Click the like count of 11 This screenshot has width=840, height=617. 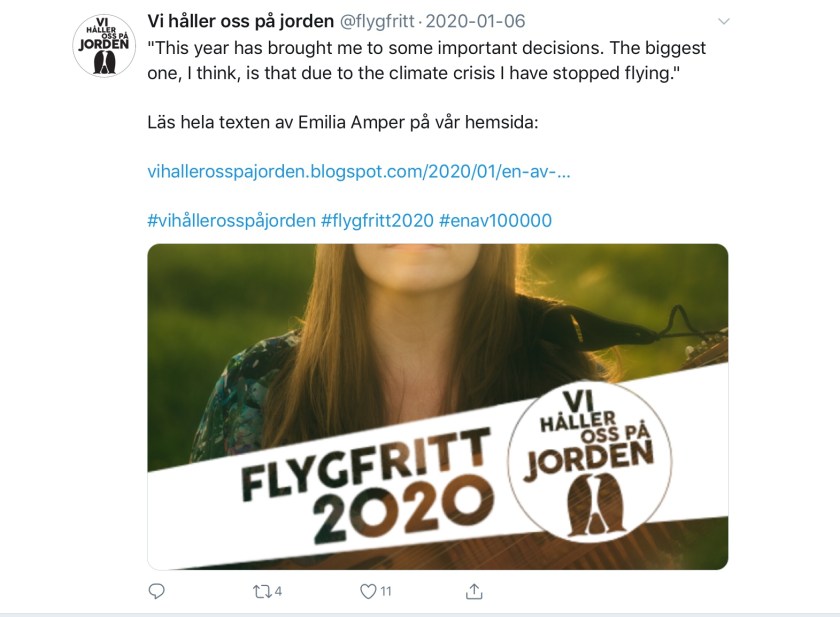[386, 591]
